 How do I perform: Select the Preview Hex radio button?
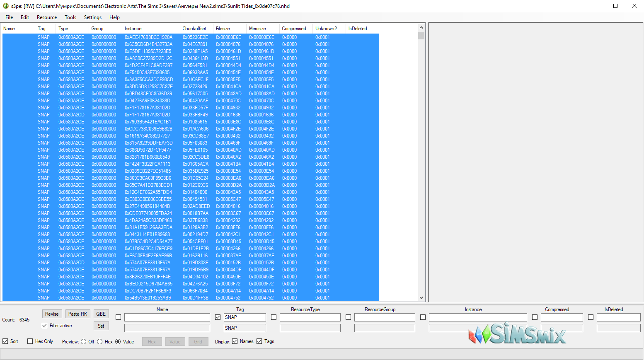(x=100, y=342)
